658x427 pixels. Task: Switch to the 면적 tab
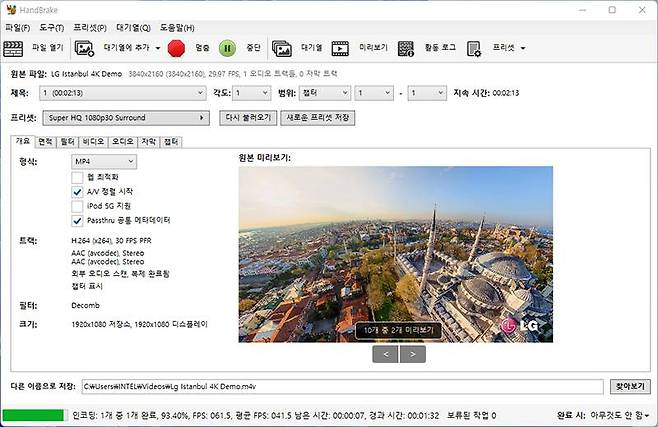point(45,142)
